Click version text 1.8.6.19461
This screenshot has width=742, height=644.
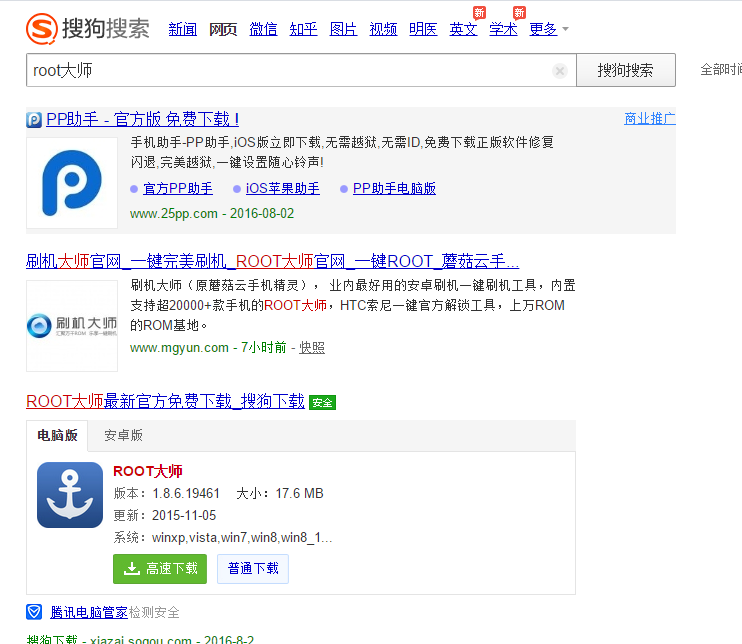(x=186, y=494)
